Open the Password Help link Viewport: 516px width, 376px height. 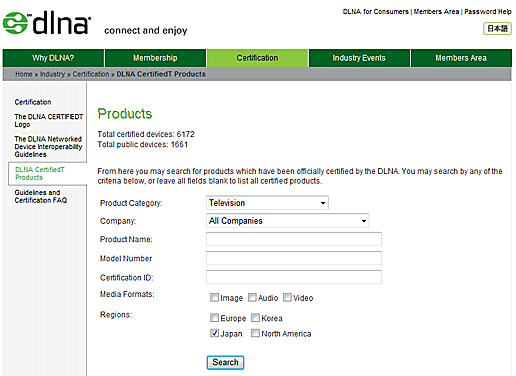point(488,12)
